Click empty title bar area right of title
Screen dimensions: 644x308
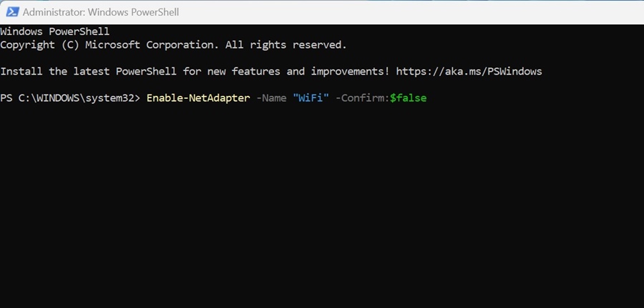click(411, 12)
